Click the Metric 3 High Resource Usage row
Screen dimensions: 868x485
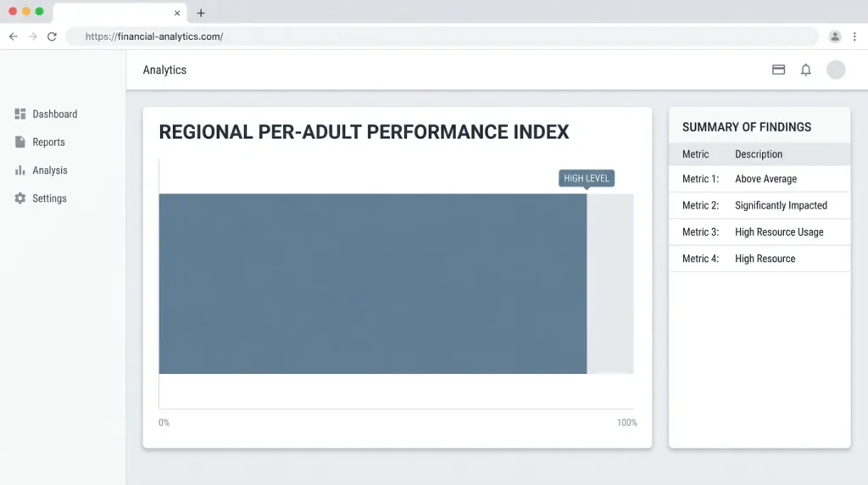point(759,232)
